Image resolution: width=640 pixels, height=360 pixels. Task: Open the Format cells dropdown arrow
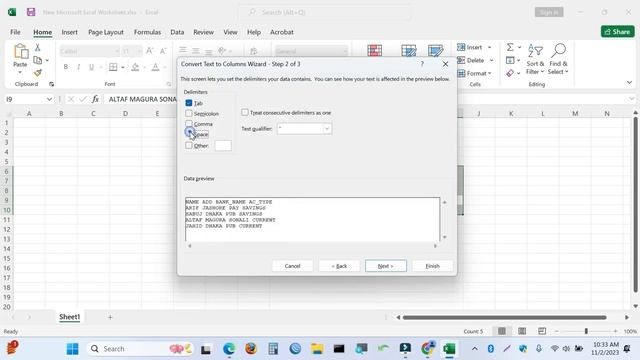point(489,73)
